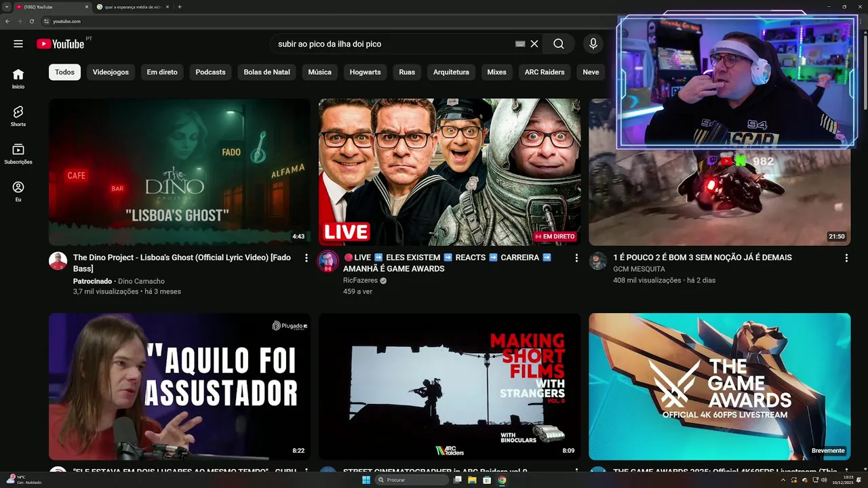The width and height of the screenshot is (868, 488).
Task: Visit the Dino Camacho channel link
Action: (141, 281)
